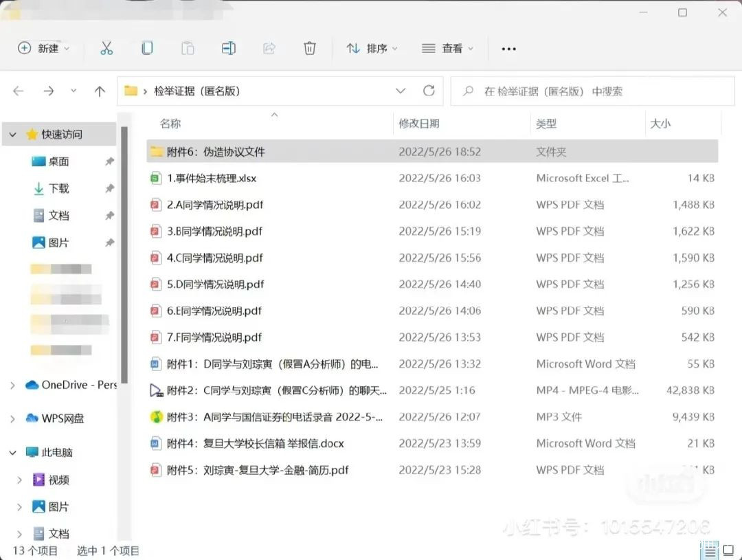Click the size 42,838 KB cell
The image size is (742, 560).
coord(690,390)
